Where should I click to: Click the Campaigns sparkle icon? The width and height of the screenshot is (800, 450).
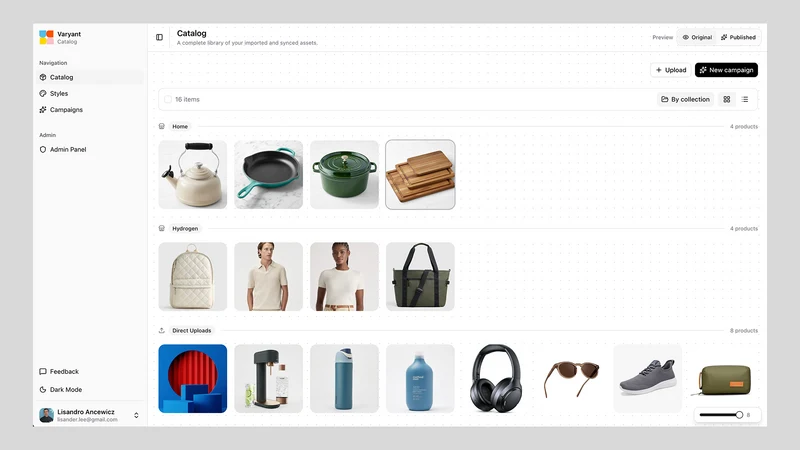pyautogui.click(x=43, y=110)
